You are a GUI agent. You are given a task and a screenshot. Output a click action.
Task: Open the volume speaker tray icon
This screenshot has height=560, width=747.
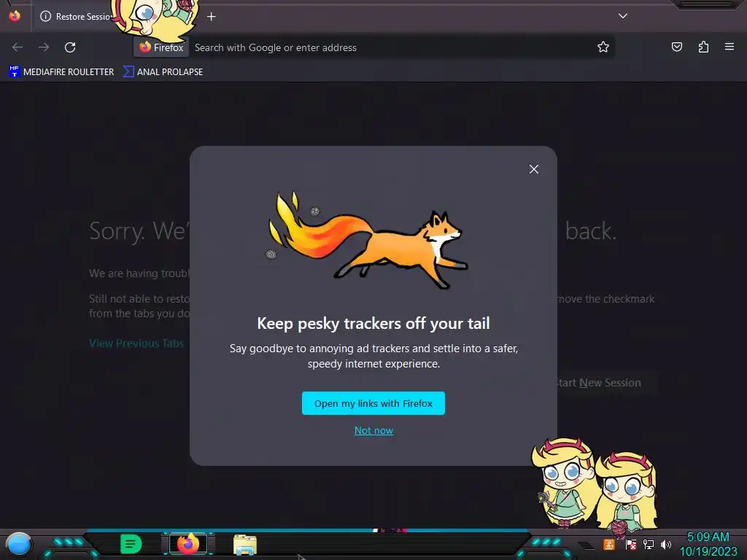click(x=666, y=544)
